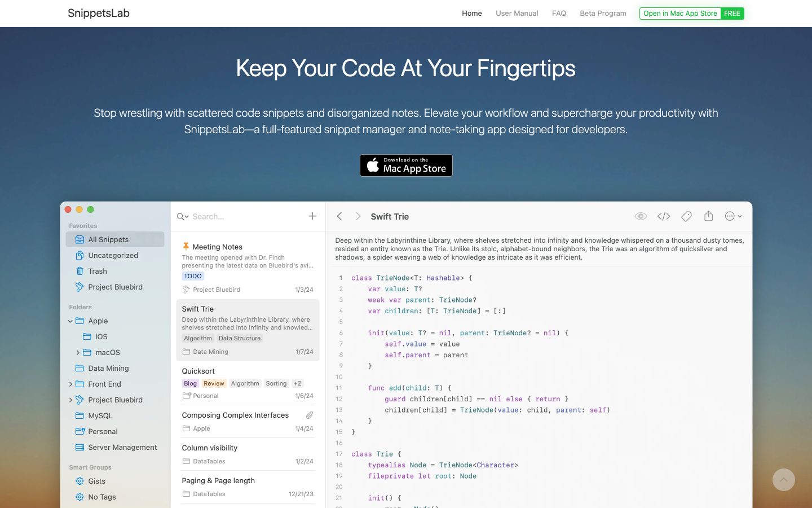Click the code brackets icon in toolbar
This screenshot has width=812, height=508.
[x=664, y=216]
